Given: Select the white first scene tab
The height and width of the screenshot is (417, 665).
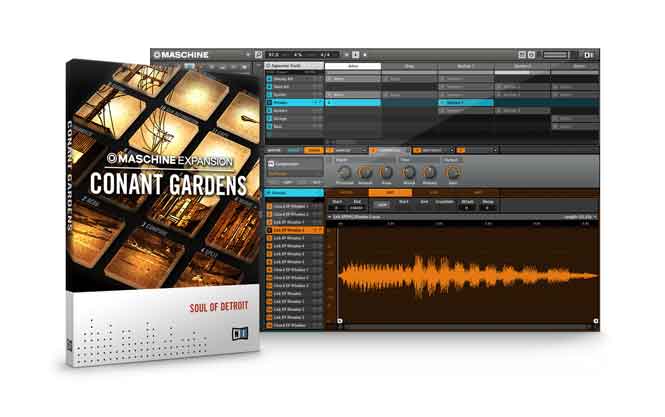Looking at the screenshot, I should [353, 66].
